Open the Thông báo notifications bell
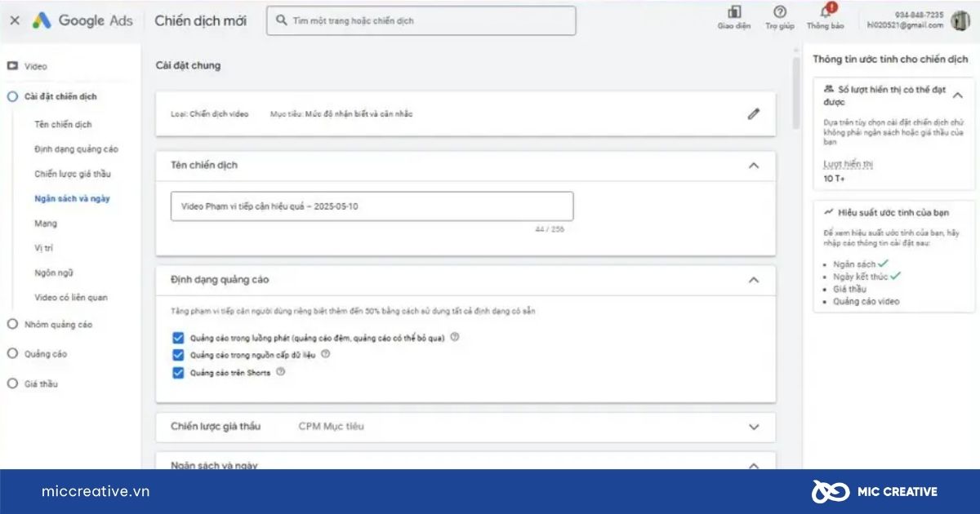980x514 pixels. click(826, 12)
